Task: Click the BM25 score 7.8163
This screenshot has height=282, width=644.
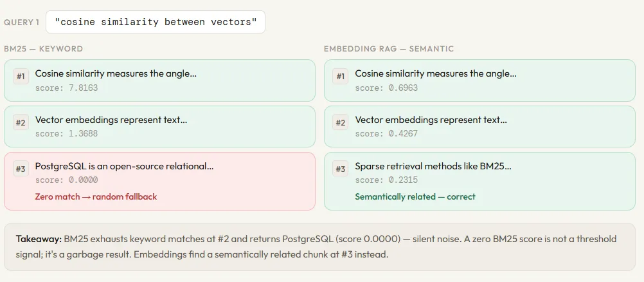Action: pyautogui.click(x=67, y=88)
